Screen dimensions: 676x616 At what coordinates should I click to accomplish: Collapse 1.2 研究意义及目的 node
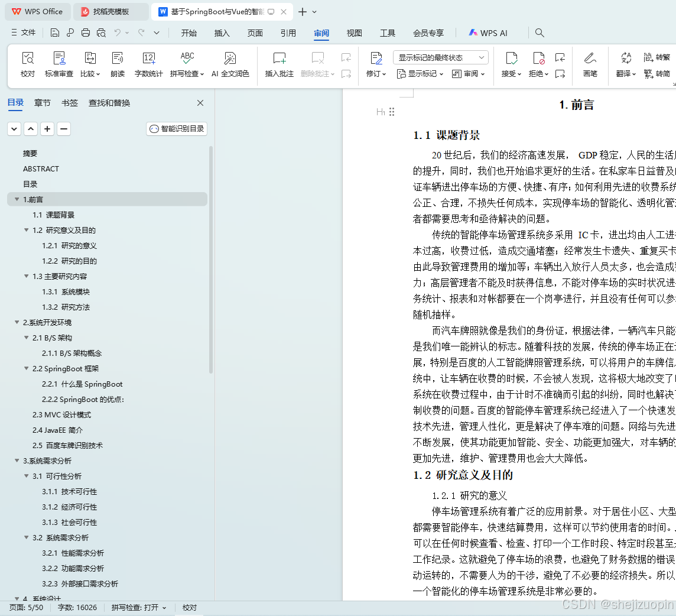[x=27, y=230]
